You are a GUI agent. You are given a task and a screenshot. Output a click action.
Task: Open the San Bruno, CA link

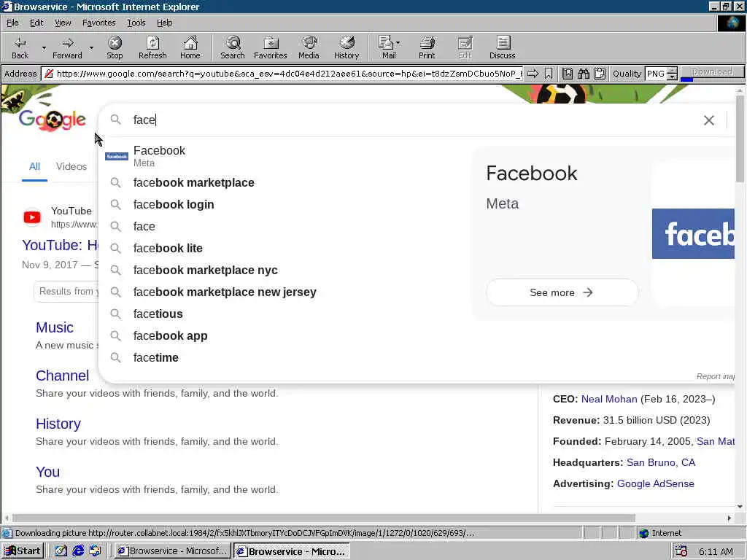[661, 462]
